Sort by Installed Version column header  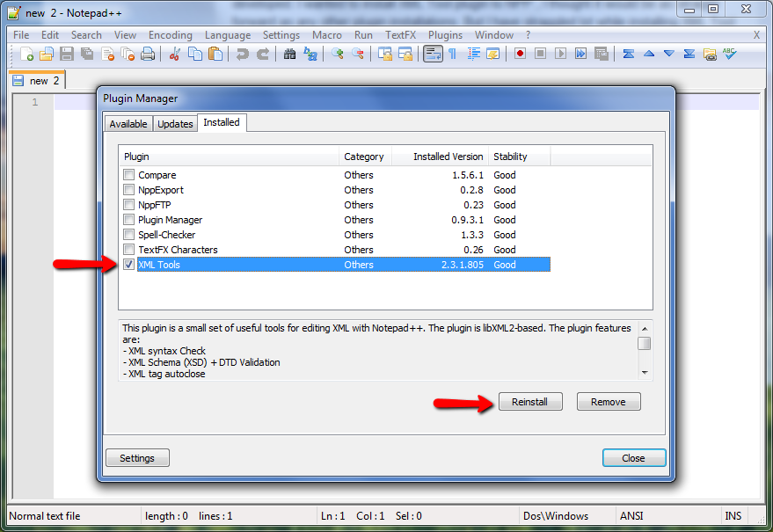point(440,157)
